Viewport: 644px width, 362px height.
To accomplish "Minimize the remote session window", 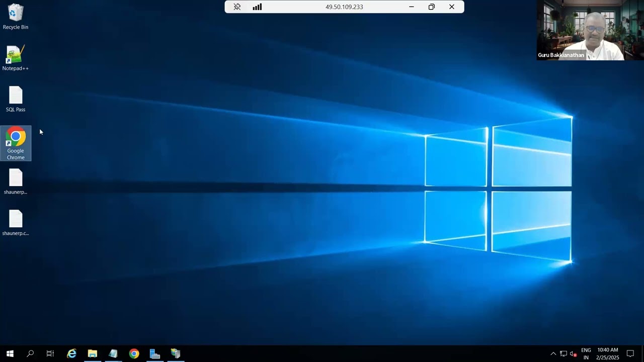I will (x=412, y=7).
